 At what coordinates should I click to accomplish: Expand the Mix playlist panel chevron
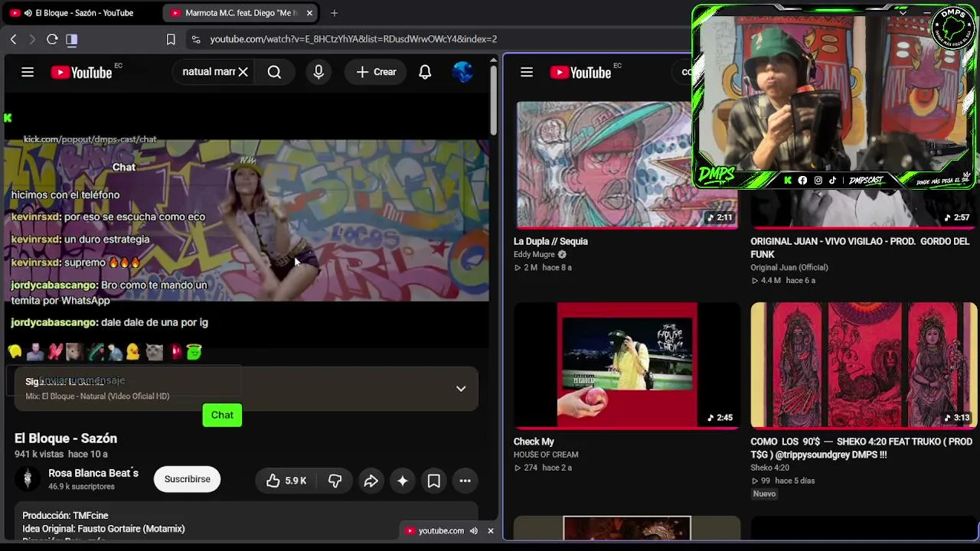point(461,389)
